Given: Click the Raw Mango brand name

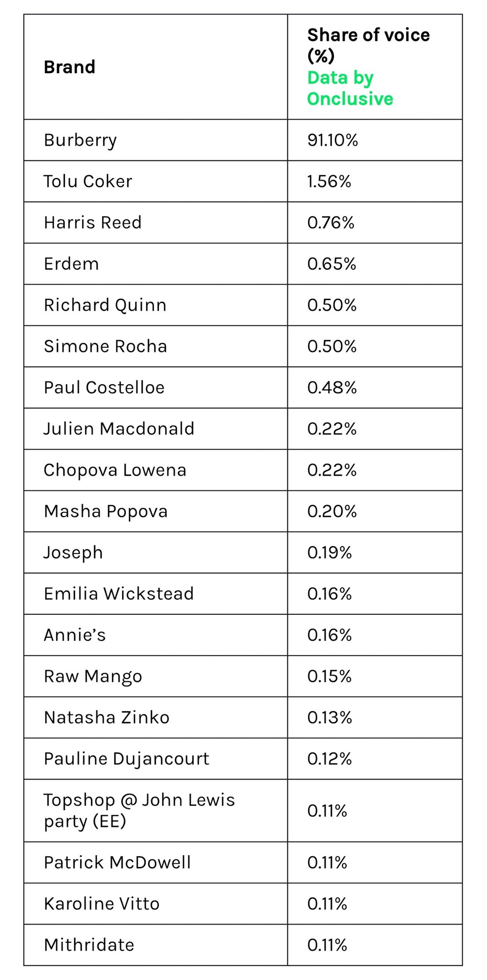Looking at the screenshot, I should tap(93, 676).
